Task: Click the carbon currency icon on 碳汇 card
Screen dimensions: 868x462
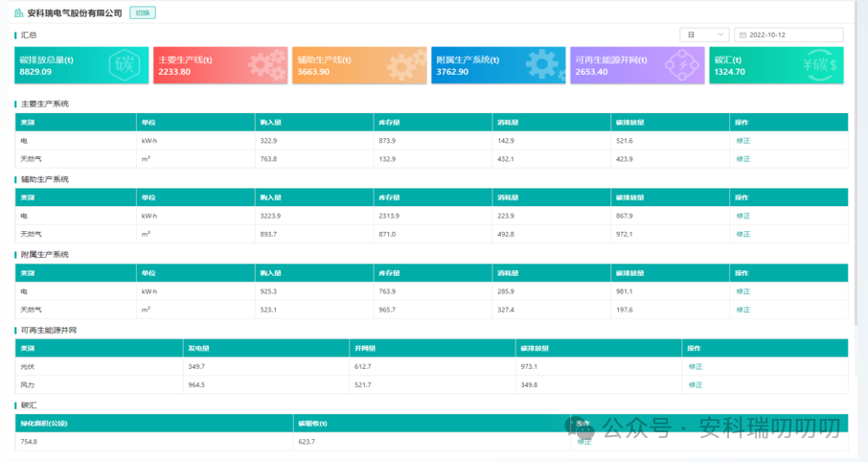Action: [x=820, y=65]
